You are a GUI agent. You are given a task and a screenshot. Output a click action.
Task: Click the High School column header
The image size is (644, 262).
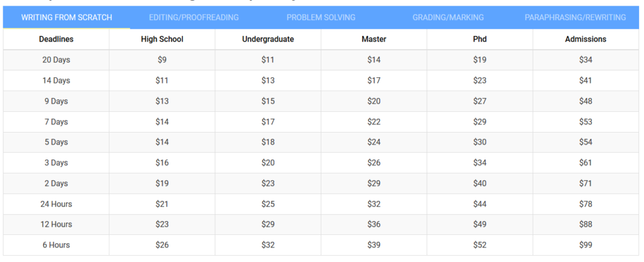coord(162,40)
